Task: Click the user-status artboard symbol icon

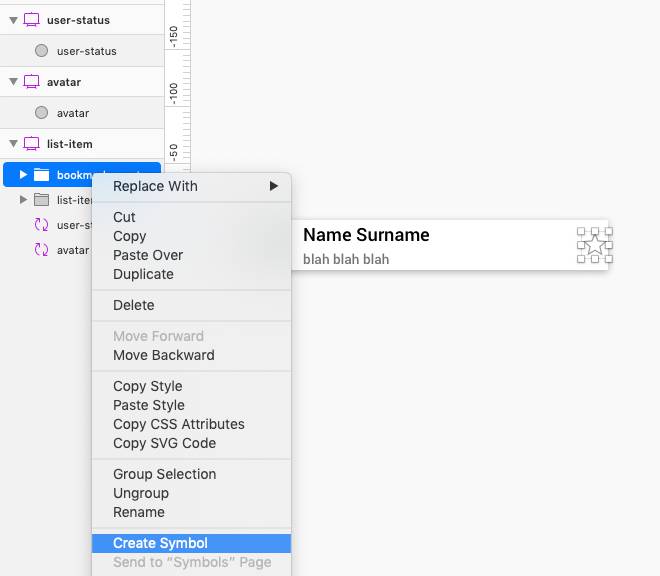Action: (x=31, y=20)
